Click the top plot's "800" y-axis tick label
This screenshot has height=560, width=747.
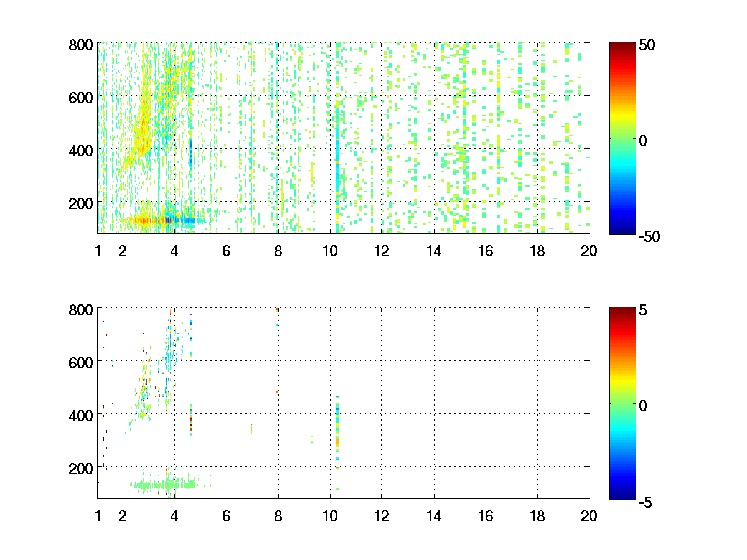pos(81,45)
